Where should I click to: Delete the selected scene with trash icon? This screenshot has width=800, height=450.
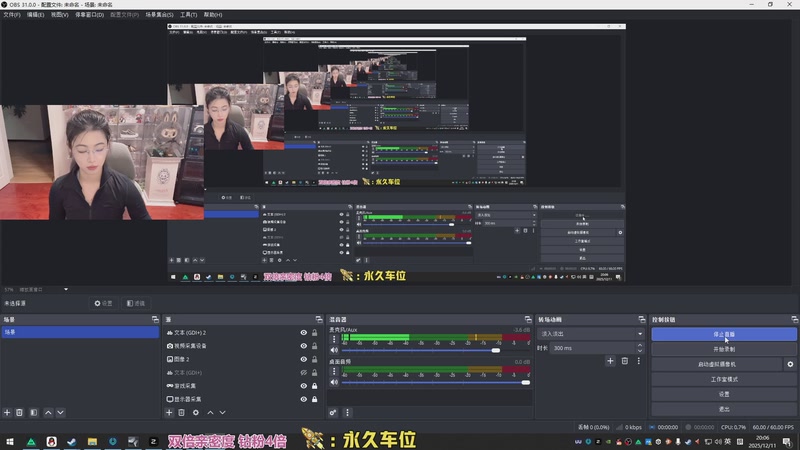[19, 412]
